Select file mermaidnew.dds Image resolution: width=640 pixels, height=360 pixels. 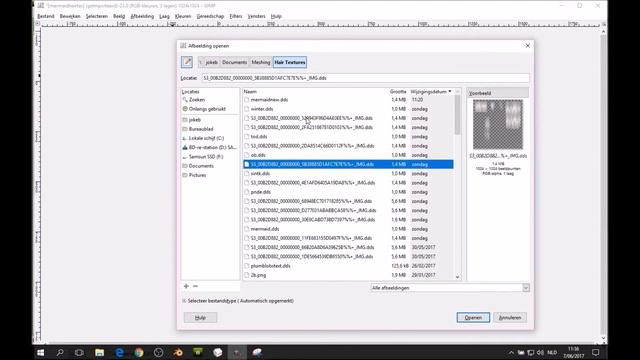point(269,100)
